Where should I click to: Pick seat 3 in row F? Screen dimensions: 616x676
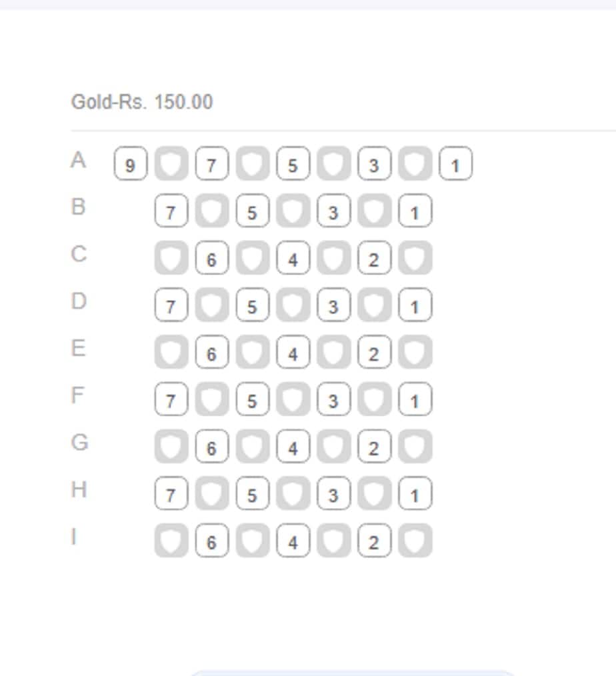333,399
